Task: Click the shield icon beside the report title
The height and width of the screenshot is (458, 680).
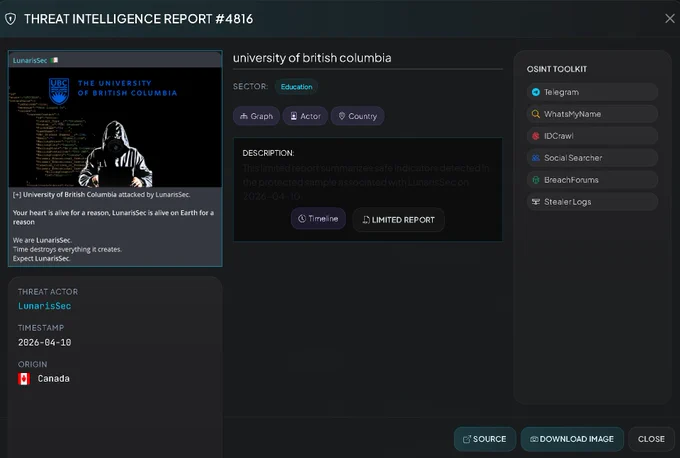Action: (10, 19)
